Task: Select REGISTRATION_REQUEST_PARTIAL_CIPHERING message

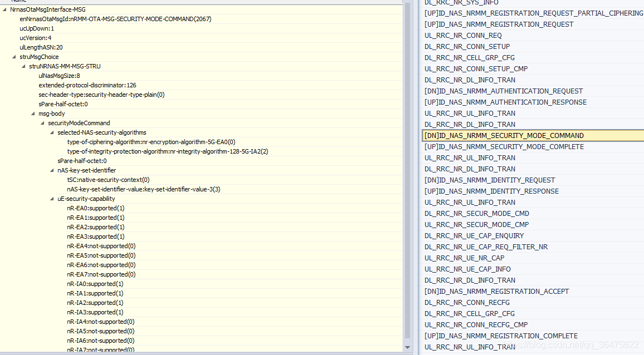Action: click(533, 13)
